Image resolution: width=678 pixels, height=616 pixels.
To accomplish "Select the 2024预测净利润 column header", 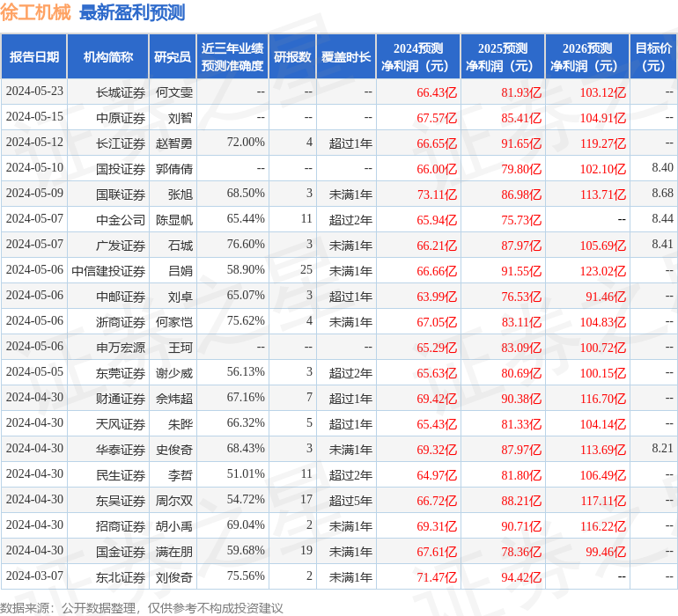I will click(418, 56).
